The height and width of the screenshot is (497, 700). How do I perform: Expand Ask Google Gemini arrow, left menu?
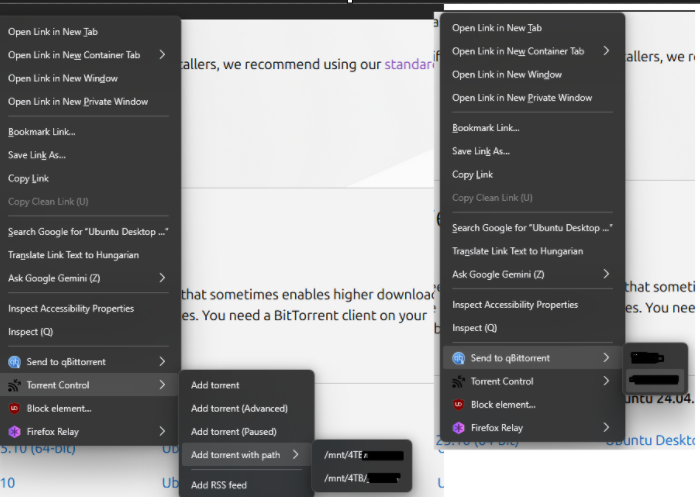click(x=162, y=278)
